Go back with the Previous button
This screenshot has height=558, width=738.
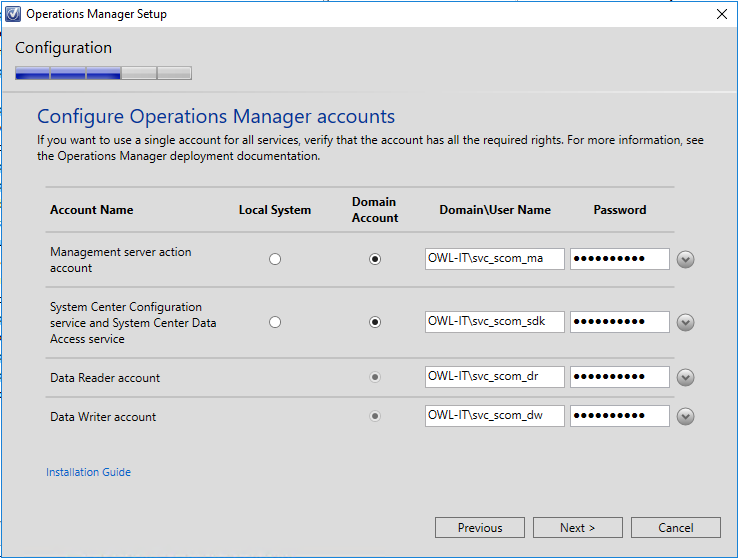(480, 528)
